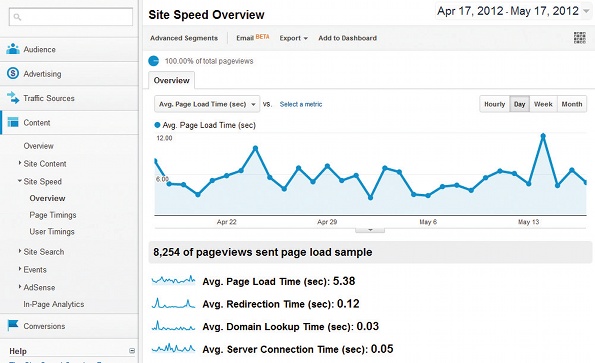Click the Apr 17, 2012 - May 17, 2012 date range
This screenshot has width=595, height=363.
[508, 11]
